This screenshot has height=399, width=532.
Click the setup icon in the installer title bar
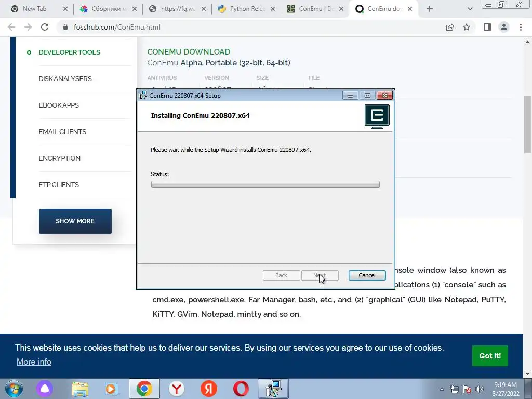click(x=143, y=96)
